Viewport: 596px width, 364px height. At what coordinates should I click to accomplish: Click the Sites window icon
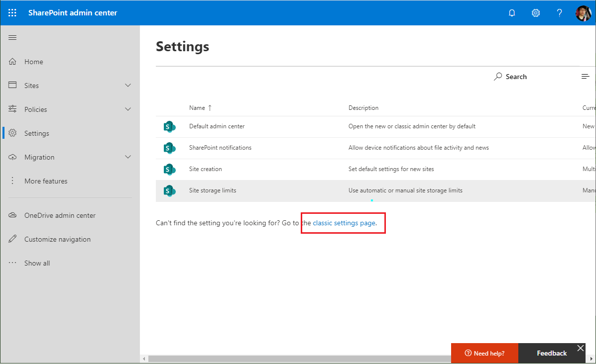click(12, 85)
